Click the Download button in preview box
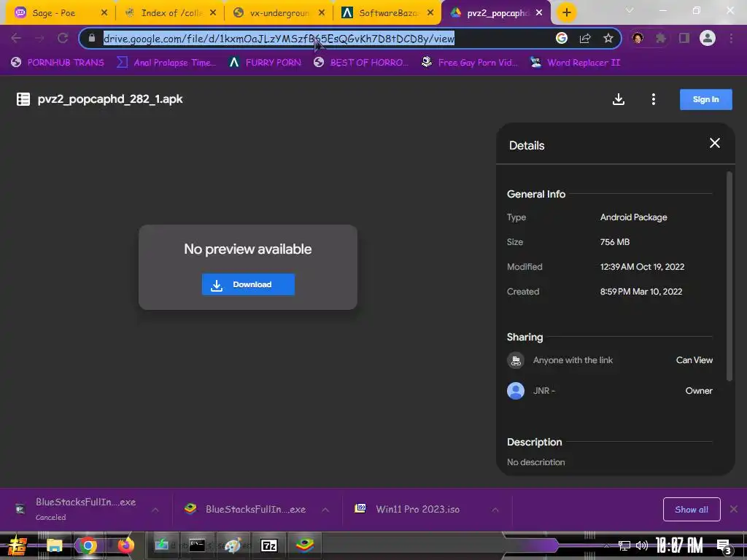The image size is (747, 560). (x=248, y=284)
